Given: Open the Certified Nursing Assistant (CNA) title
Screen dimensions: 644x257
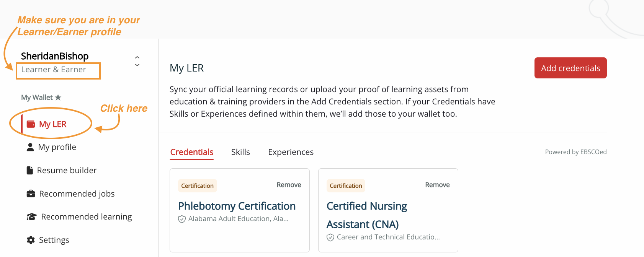Looking at the screenshot, I should (366, 215).
